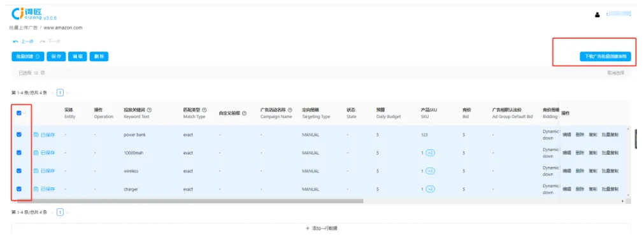644x237 pixels.
Task: Open selection dropdown arrow beside header checkbox
Action: coord(24,113)
